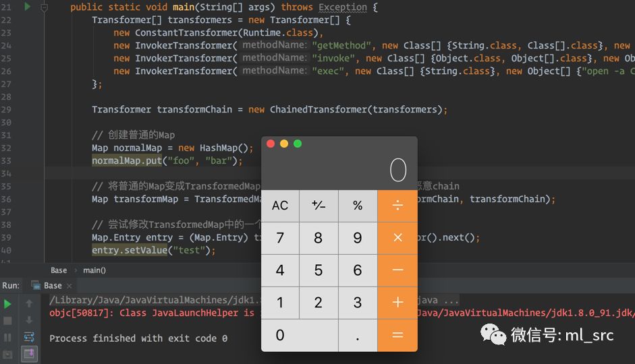Click the Base breadcrumb
Image resolution: width=635 pixels, height=364 pixels.
click(59, 270)
